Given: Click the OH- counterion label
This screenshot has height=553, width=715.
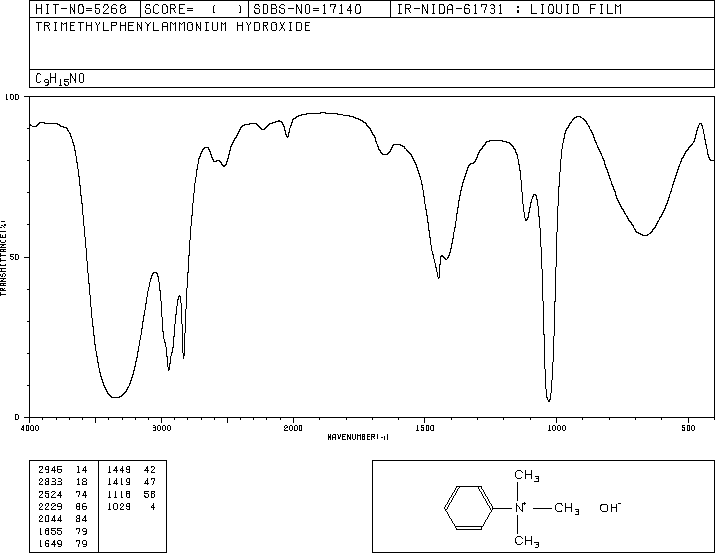Looking at the screenshot, I should pos(610,507).
